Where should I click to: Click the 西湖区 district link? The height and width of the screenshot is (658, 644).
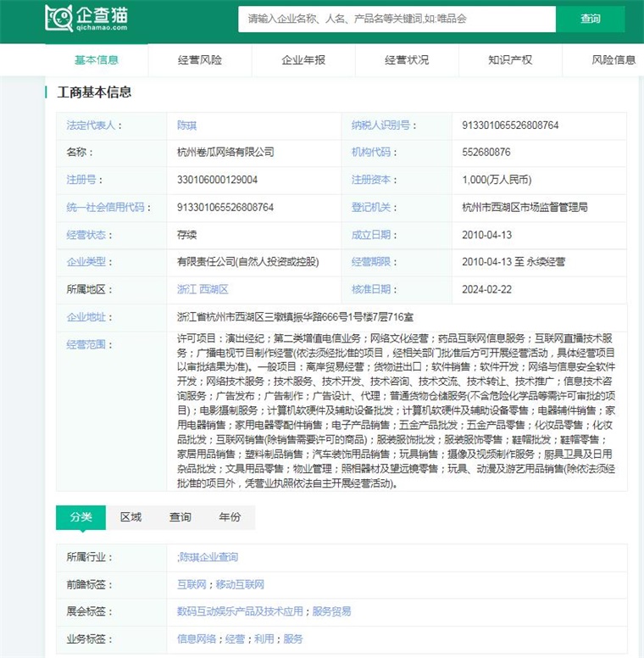click(214, 289)
